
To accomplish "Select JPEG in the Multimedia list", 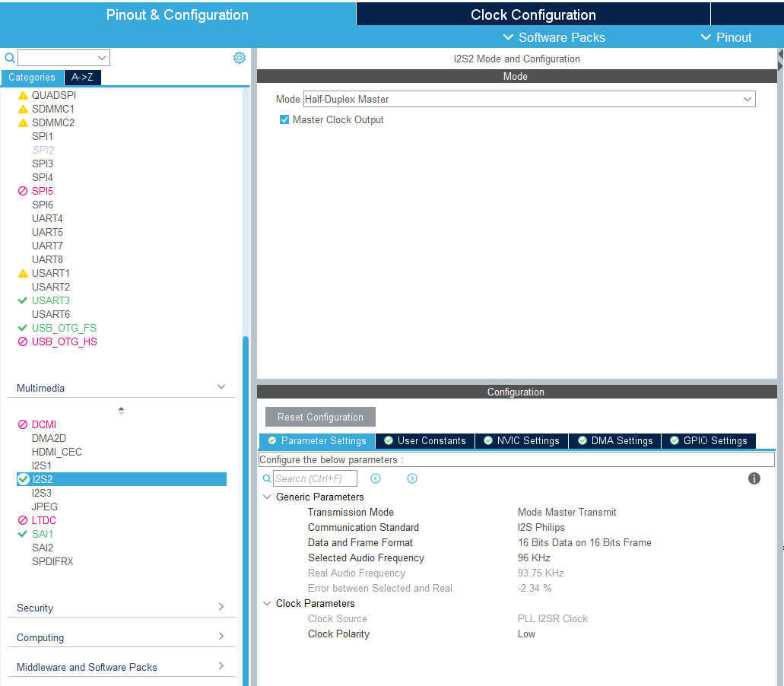I will (x=45, y=507).
